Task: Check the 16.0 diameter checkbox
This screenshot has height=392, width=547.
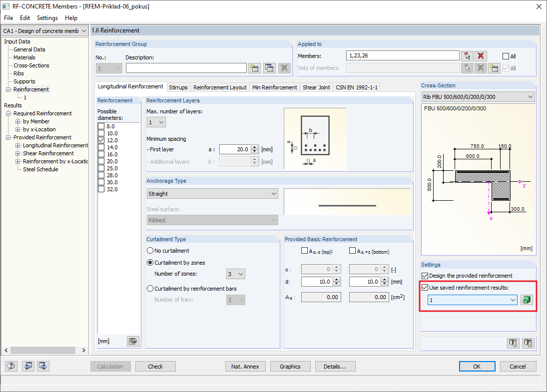Action: pyautogui.click(x=101, y=154)
